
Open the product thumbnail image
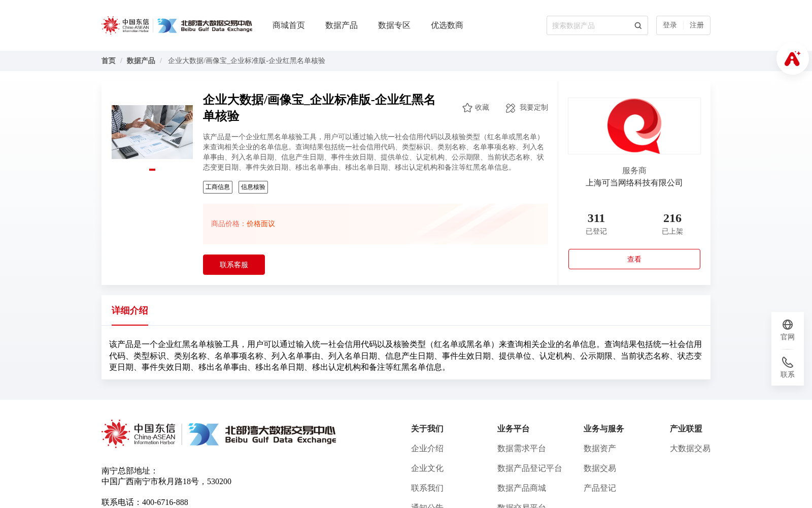[152, 132]
